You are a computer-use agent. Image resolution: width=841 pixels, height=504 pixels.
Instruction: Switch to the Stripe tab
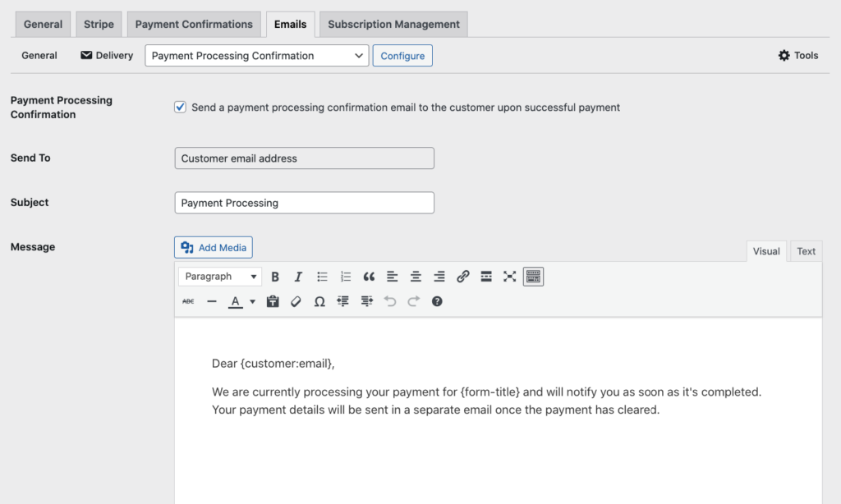pyautogui.click(x=99, y=24)
